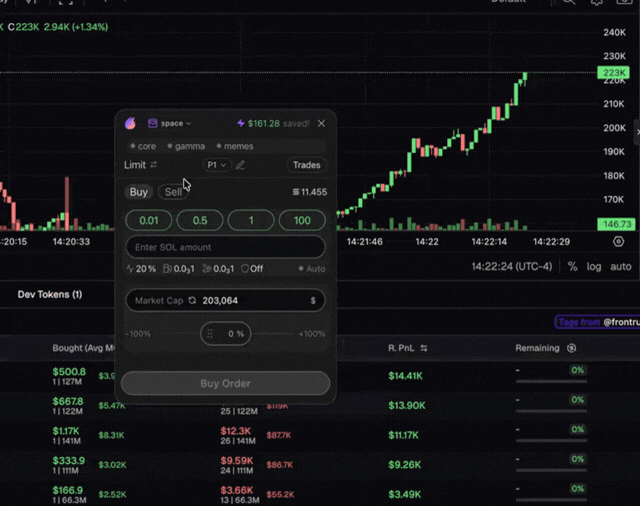Viewport: 640px width, 506px height.
Task: Click the Market Cap refresh icon
Action: (x=192, y=300)
